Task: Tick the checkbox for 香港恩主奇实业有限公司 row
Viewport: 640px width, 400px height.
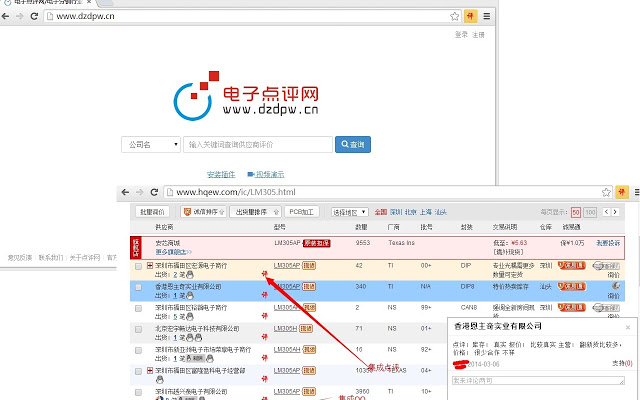Action: point(139,287)
